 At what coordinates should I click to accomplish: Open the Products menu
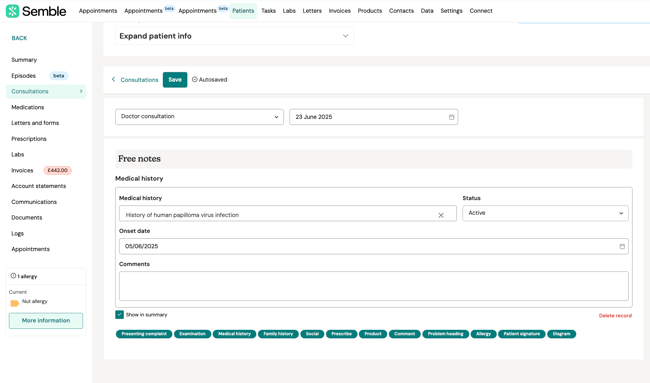click(369, 11)
